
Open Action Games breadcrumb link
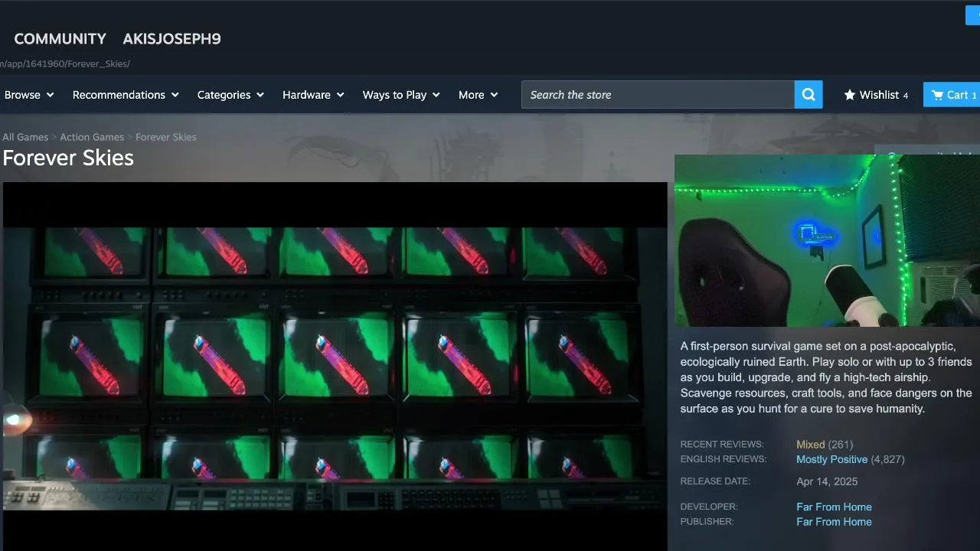(x=92, y=137)
